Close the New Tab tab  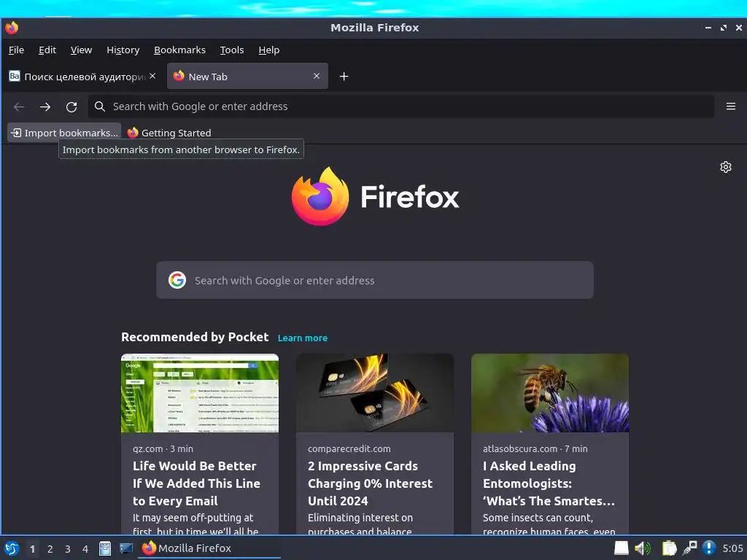317,76
